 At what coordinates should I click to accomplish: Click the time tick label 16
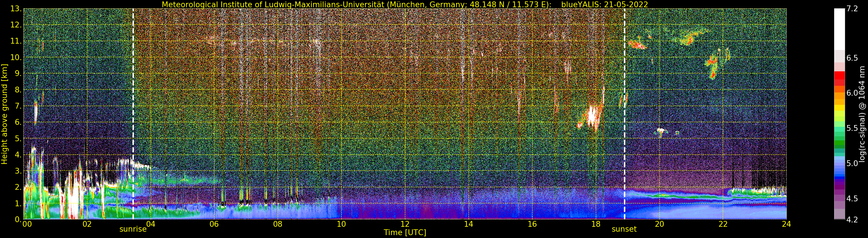532,224
